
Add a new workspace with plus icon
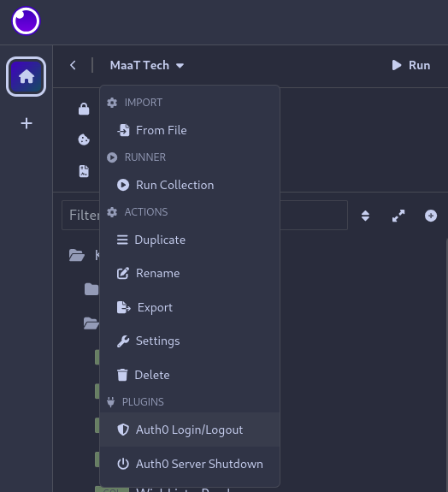(x=27, y=123)
